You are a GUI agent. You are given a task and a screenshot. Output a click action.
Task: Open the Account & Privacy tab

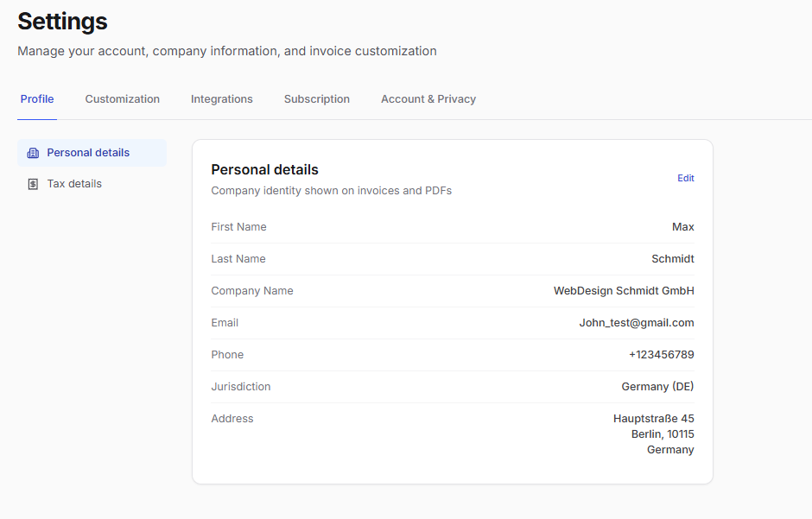tap(428, 98)
